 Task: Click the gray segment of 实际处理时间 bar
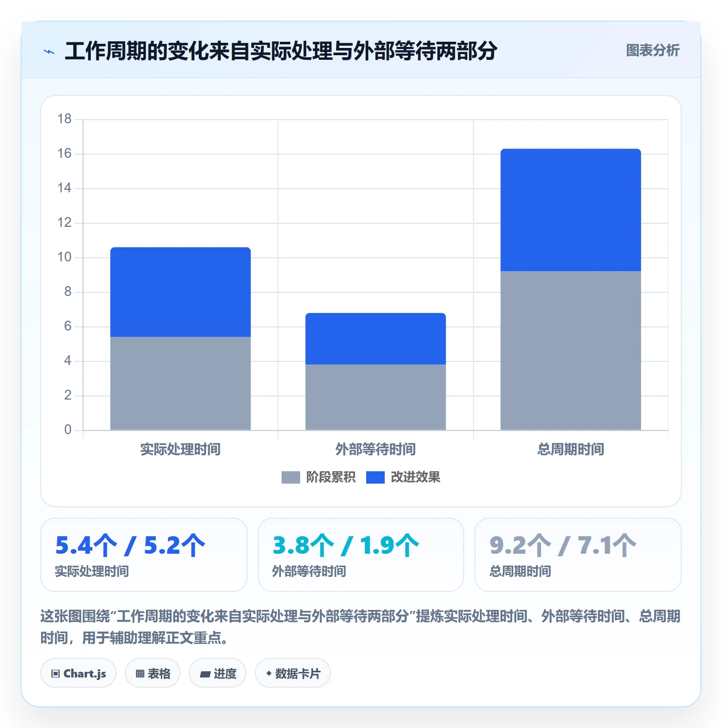tap(180, 383)
